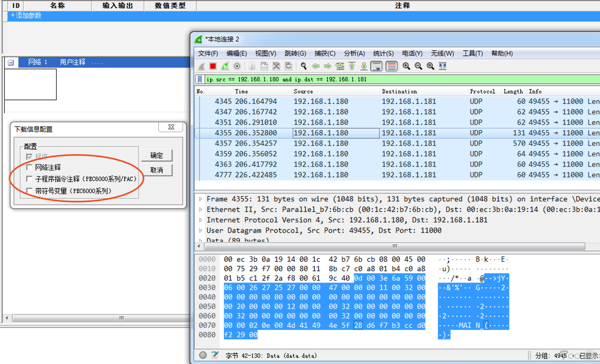Close the 下载信息配置 dialog
The width and height of the screenshot is (600, 364).
pos(171,127)
